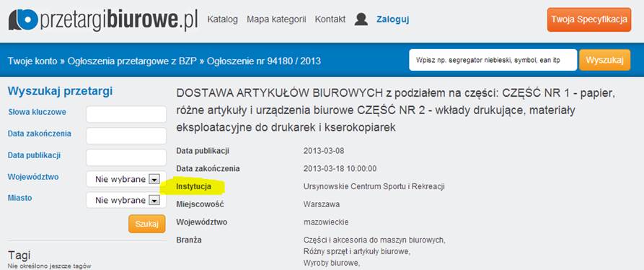Click the mazowieckie value
Viewport: 644px width, 270px height.
tap(326, 222)
